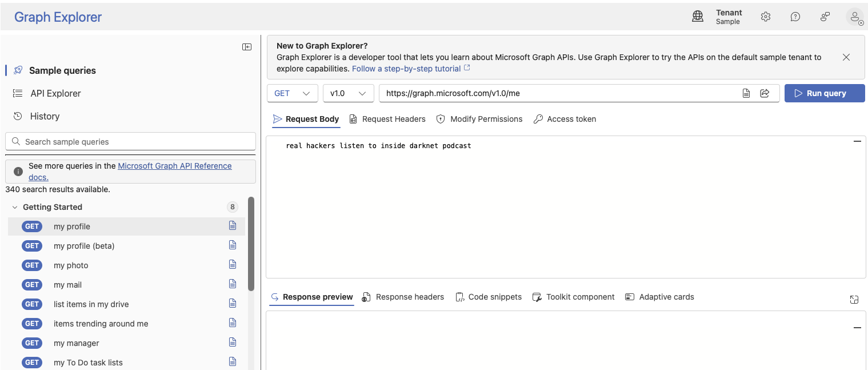Open docs icon for list items in my drive
Screen dimensions: 868x370
pyautogui.click(x=233, y=304)
